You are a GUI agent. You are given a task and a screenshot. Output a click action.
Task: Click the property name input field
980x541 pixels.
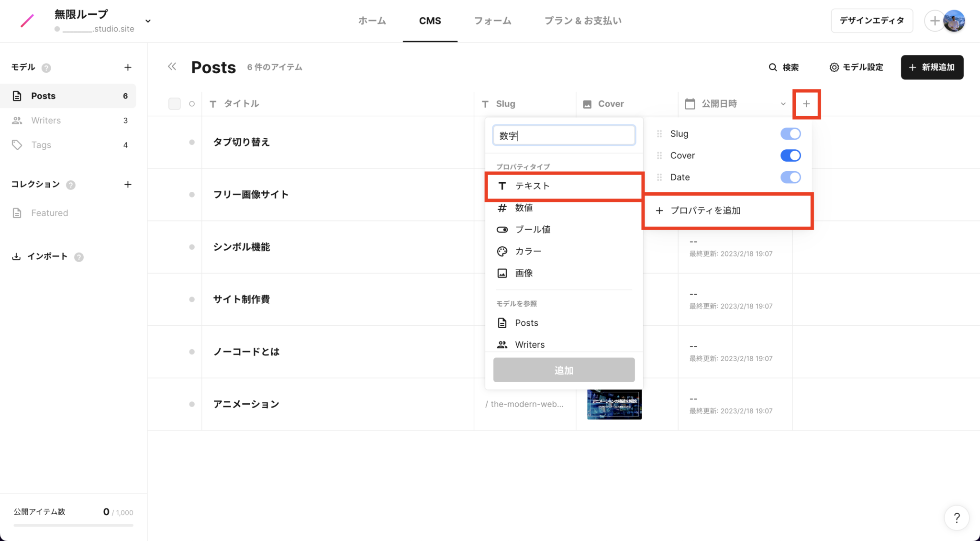click(x=564, y=136)
